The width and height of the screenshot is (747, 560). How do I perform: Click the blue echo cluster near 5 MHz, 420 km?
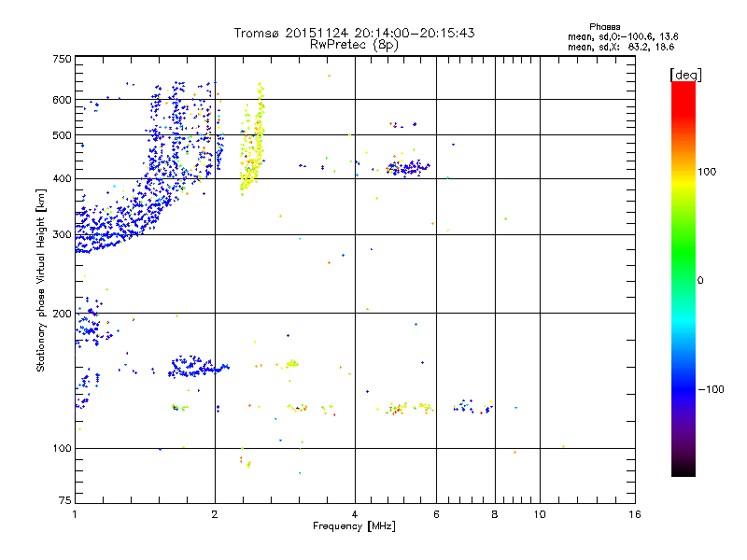(408, 168)
